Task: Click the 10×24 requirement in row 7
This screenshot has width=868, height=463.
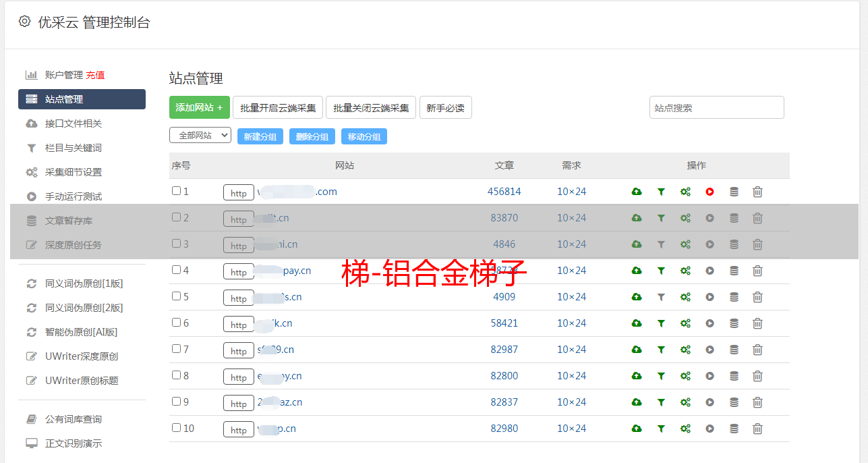Action: [x=571, y=350]
